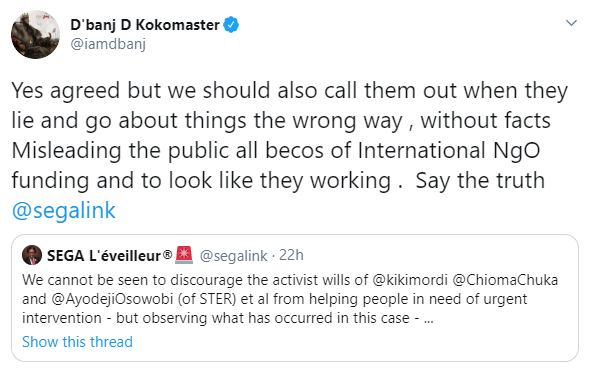Viewport: 591px width, 368px height.
Task: Click the D'banj D Kokomaster display name
Action: (145, 25)
